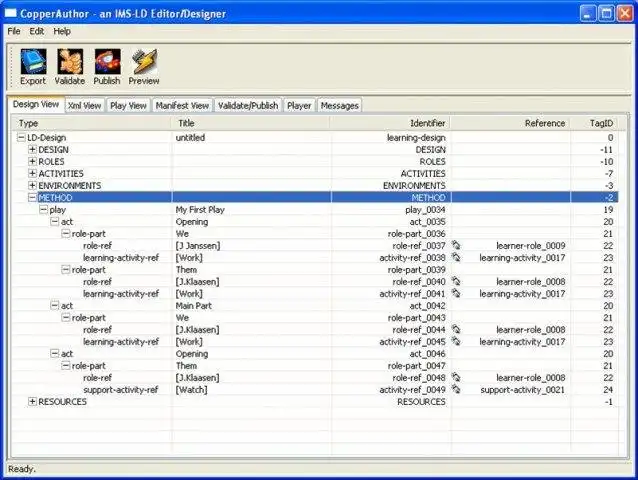This screenshot has width=638, height=480.
Task: Click the Export book icon
Action: [x=33, y=62]
